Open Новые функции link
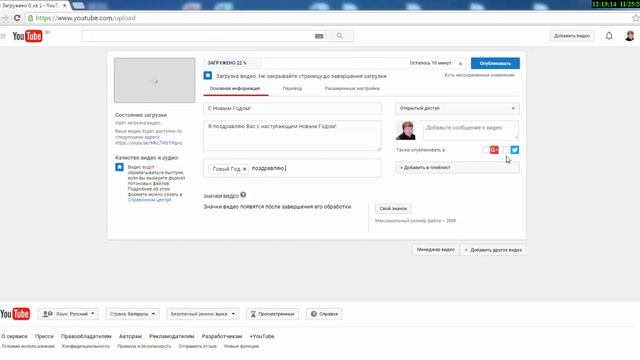This screenshot has height=360, width=640. [241, 346]
